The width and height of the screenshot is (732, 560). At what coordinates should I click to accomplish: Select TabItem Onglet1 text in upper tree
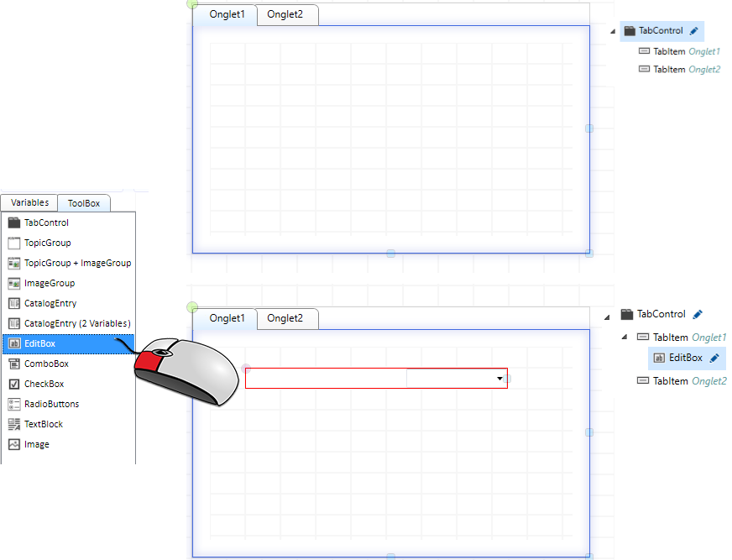(x=687, y=51)
